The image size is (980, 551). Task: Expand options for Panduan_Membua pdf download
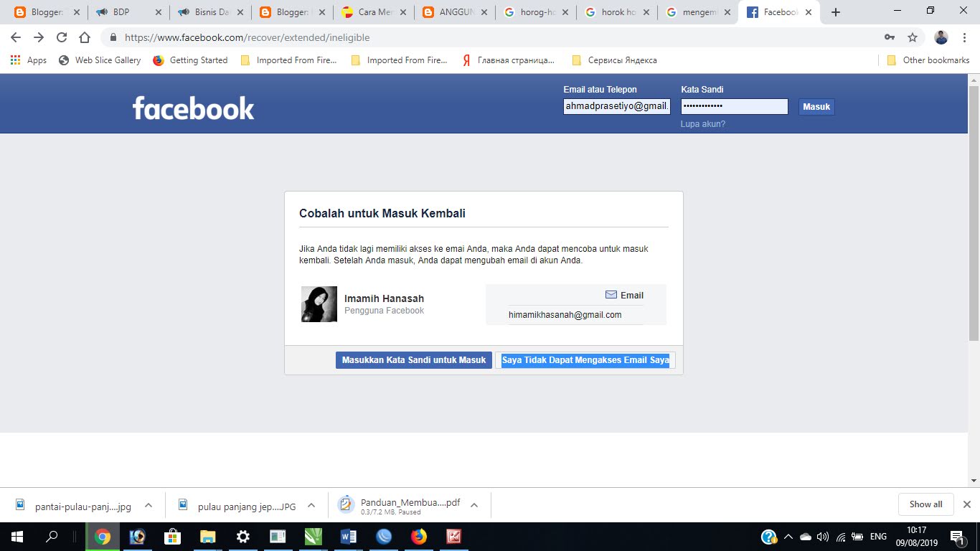coord(474,505)
